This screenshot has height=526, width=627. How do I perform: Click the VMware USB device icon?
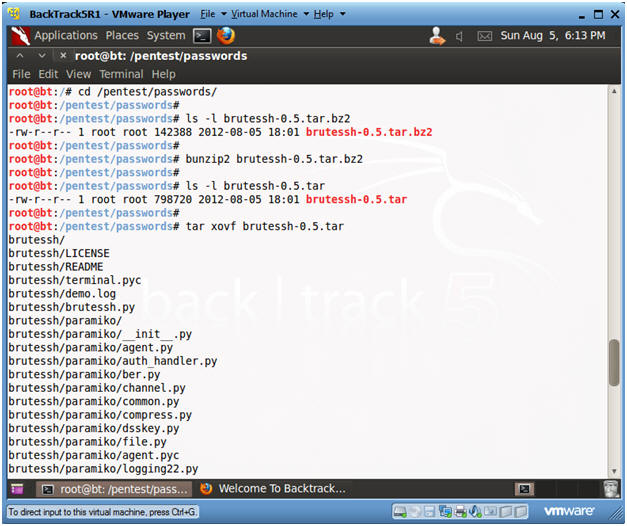pos(491,511)
